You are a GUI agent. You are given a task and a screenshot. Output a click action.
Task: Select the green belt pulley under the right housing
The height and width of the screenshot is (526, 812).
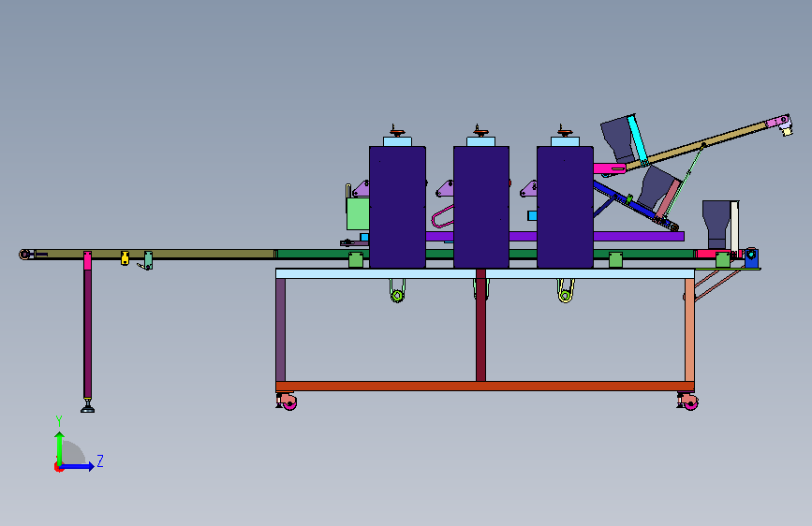click(566, 296)
